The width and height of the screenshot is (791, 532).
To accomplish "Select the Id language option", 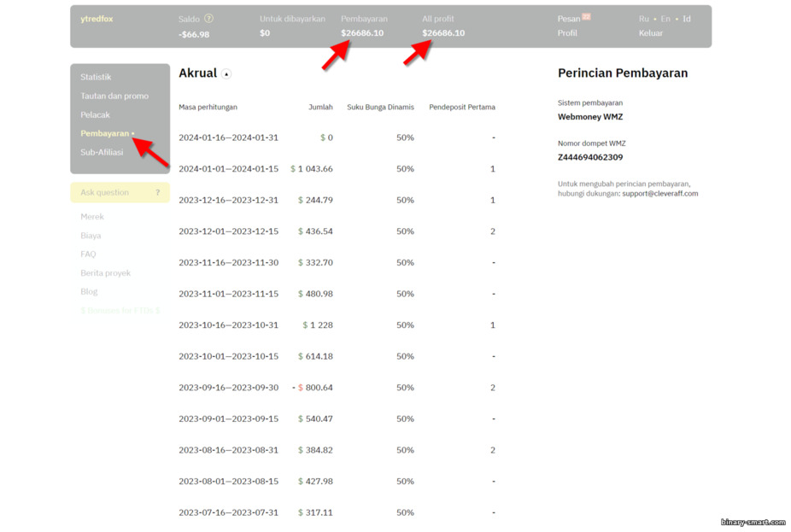I will [687, 19].
